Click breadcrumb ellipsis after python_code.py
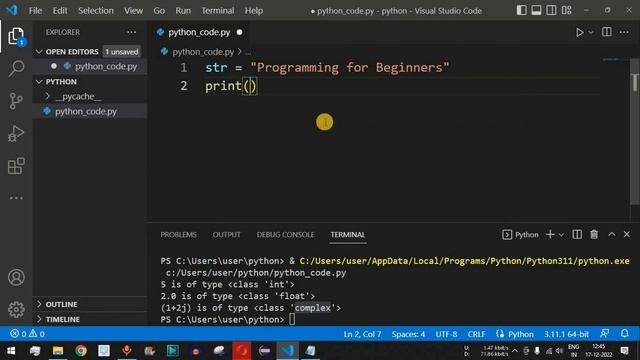Viewport: 640px width, 360px height. 248,52
